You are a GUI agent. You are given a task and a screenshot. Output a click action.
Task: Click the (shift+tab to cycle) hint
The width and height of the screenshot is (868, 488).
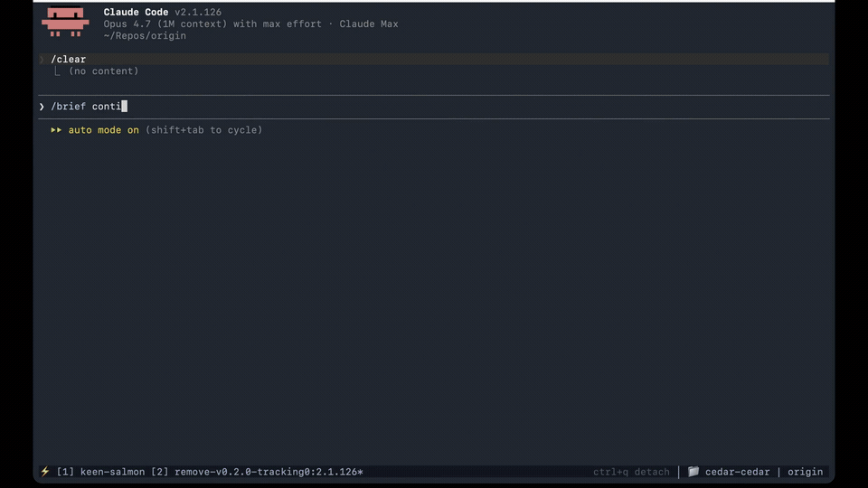(x=203, y=130)
